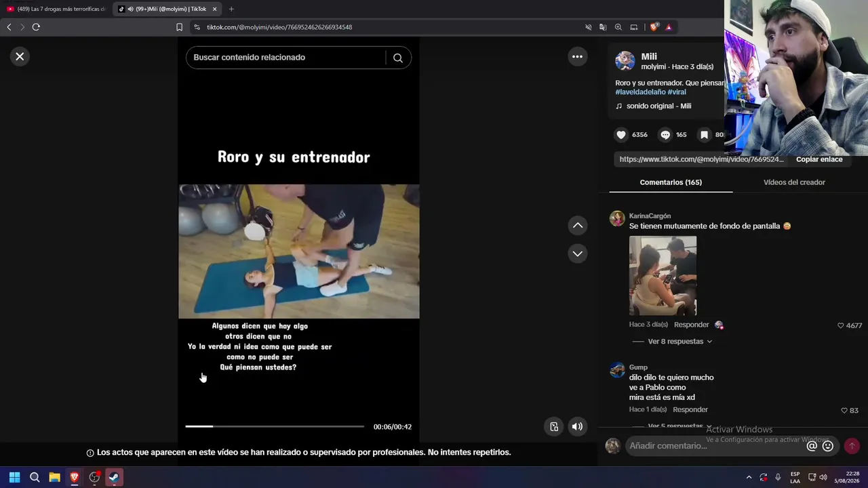Image resolution: width=868 pixels, height=488 pixels.
Task: Open the Brave Shields lion icon
Action: click(654, 27)
